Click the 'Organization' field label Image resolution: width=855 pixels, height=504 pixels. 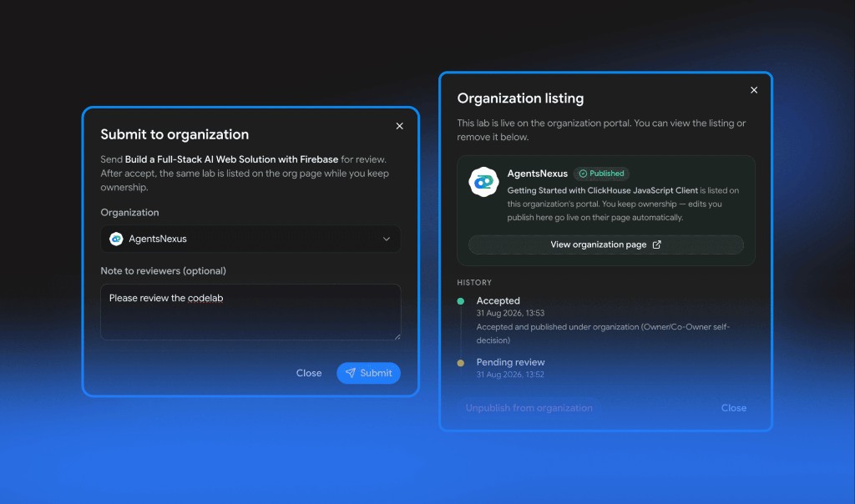coord(129,213)
